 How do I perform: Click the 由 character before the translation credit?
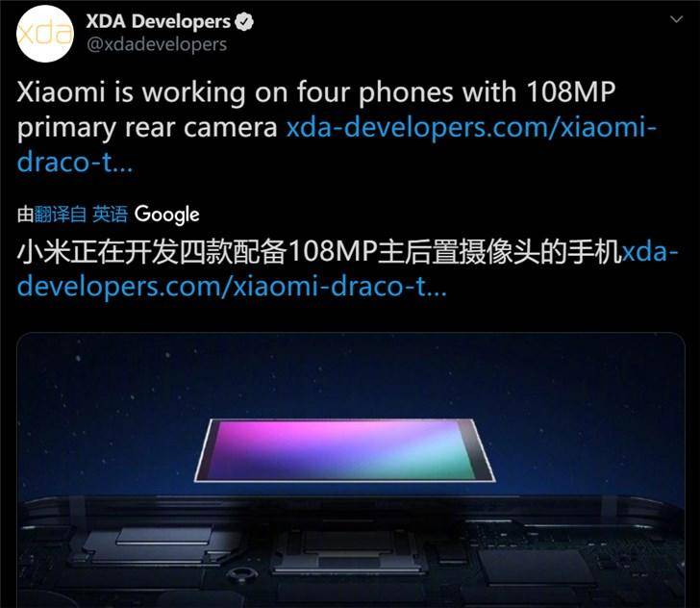(x=25, y=215)
